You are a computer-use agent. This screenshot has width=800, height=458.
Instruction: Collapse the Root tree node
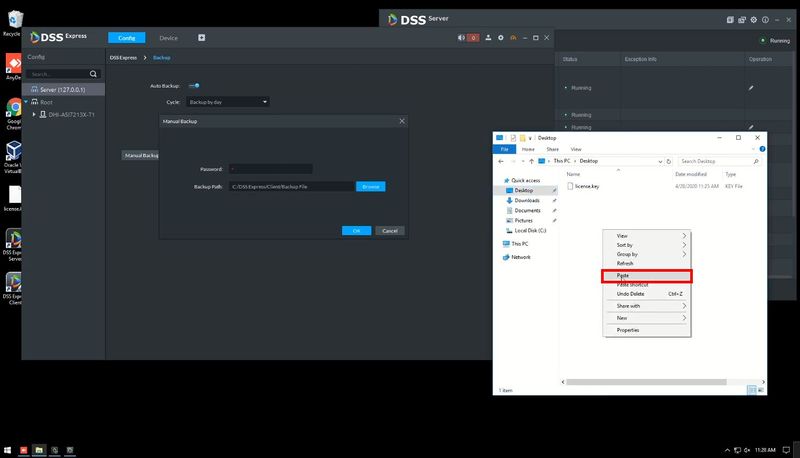tap(26, 102)
